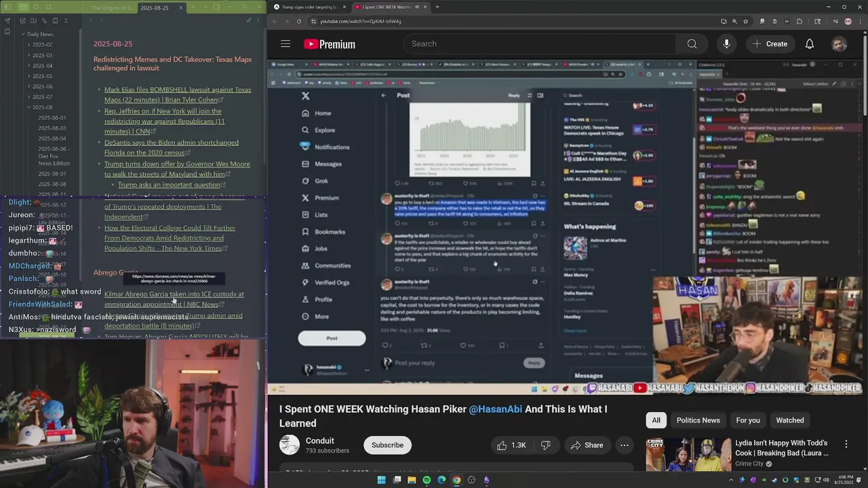Open Obsidian bookmarks icon
Screen dimensions: 868x488
point(47,7)
